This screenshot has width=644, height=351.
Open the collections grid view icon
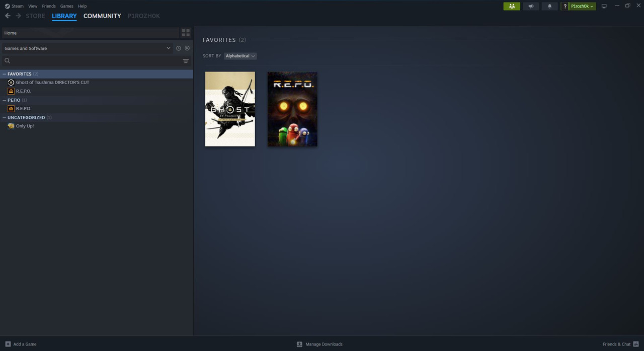pyautogui.click(x=186, y=33)
